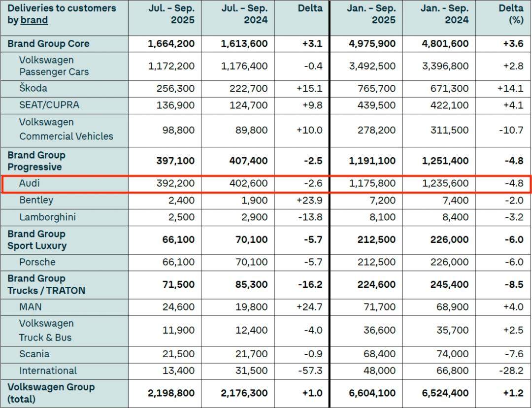Select the value 245,400
Image resolution: width=532 pixels, height=408 pixels.
(450, 285)
